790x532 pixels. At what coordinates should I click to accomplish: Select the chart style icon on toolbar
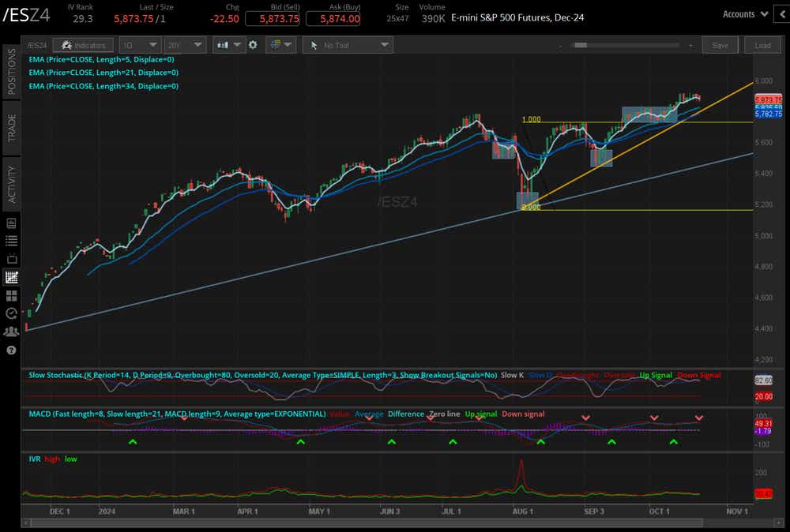pyautogui.click(x=224, y=45)
